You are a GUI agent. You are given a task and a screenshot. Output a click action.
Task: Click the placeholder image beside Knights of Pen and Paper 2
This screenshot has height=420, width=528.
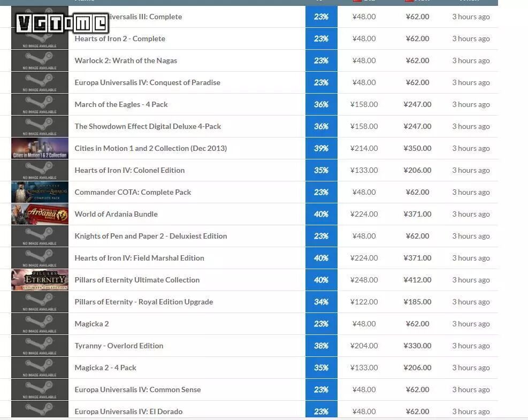(40, 236)
